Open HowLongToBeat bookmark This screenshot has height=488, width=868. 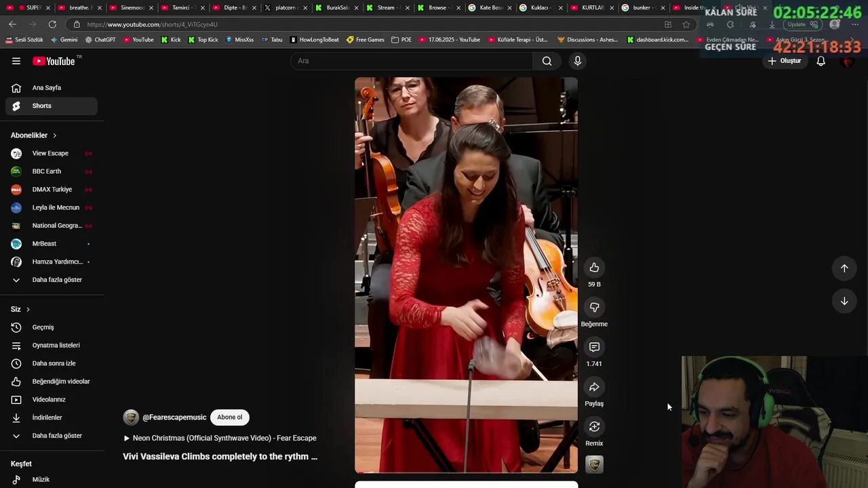point(315,40)
